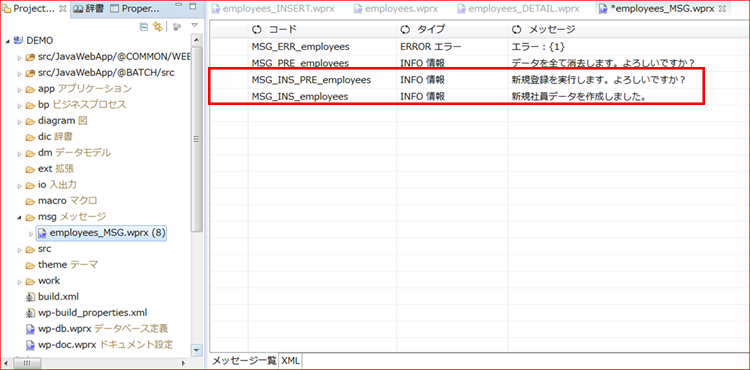Expand the dm データモデル folder
Screen dimensions: 750x370
click(19, 153)
